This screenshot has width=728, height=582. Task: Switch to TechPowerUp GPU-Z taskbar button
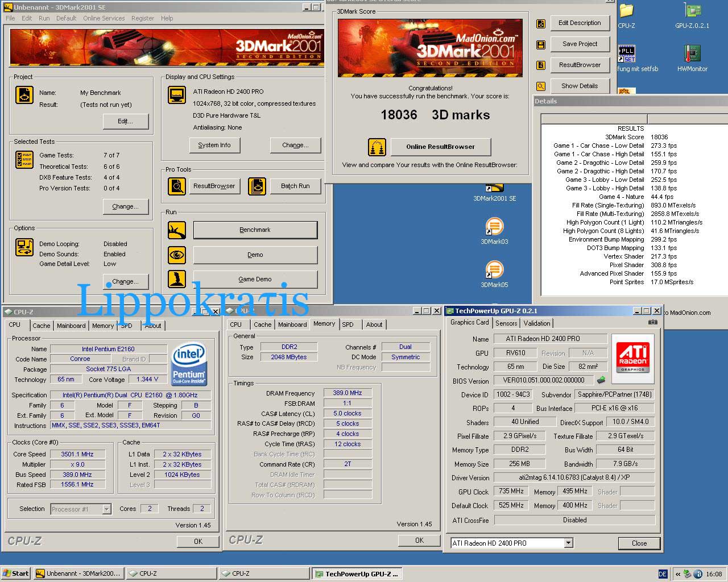tap(357, 573)
